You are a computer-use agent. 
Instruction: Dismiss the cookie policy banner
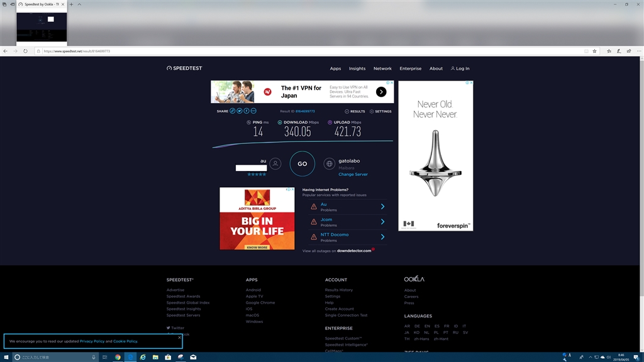point(179,337)
